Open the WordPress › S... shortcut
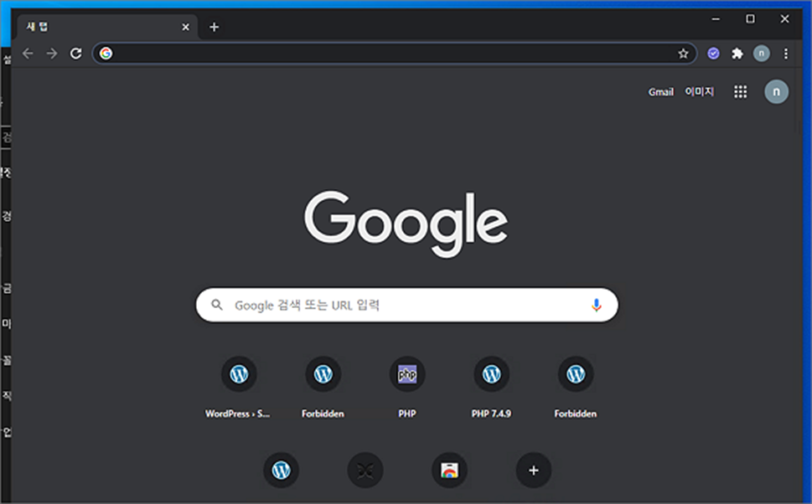Viewport: 812px width, 504px height. [x=239, y=388]
